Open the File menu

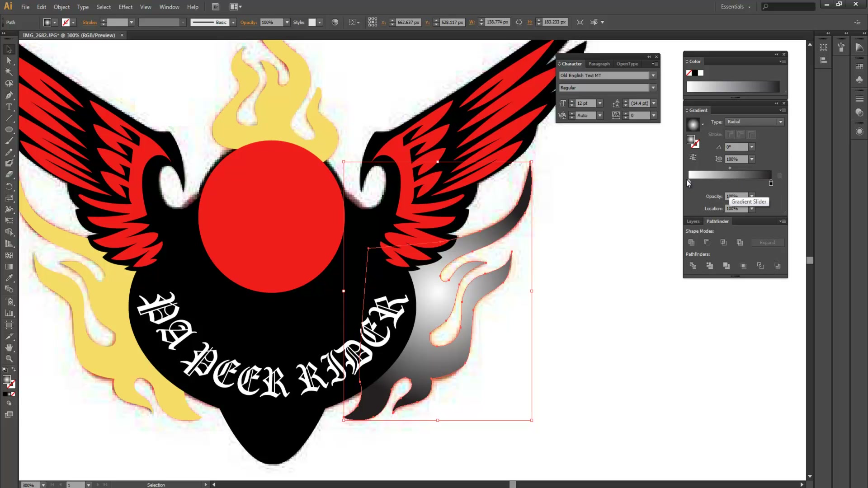pos(25,7)
